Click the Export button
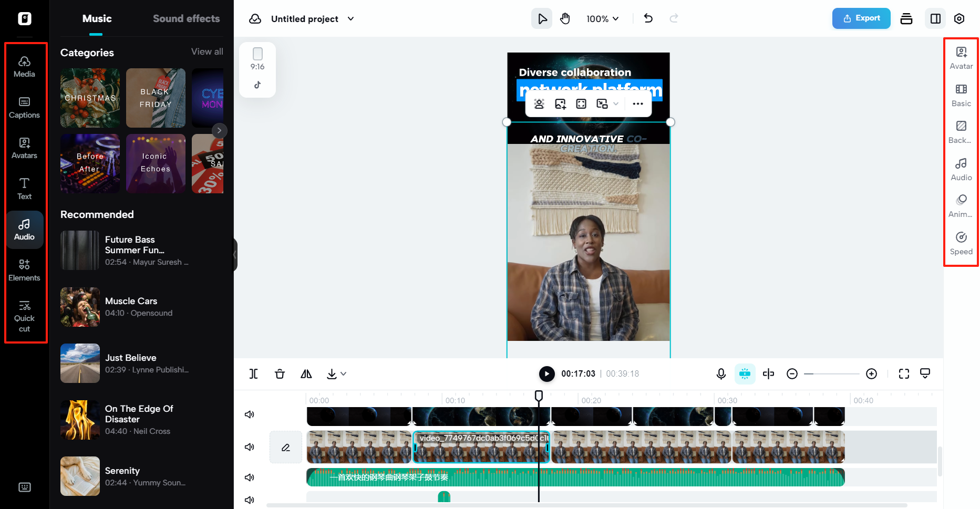The height and width of the screenshot is (509, 980). tap(861, 18)
